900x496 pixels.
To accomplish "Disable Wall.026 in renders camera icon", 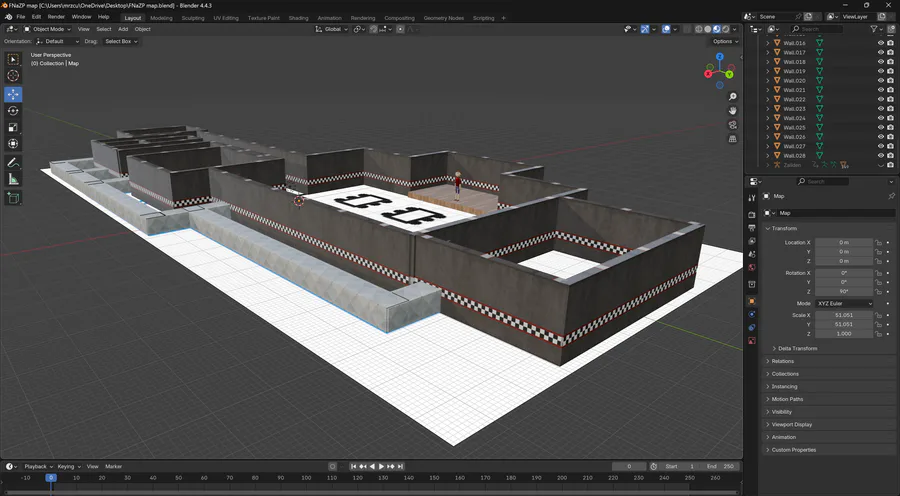I will (x=890, y=137).
